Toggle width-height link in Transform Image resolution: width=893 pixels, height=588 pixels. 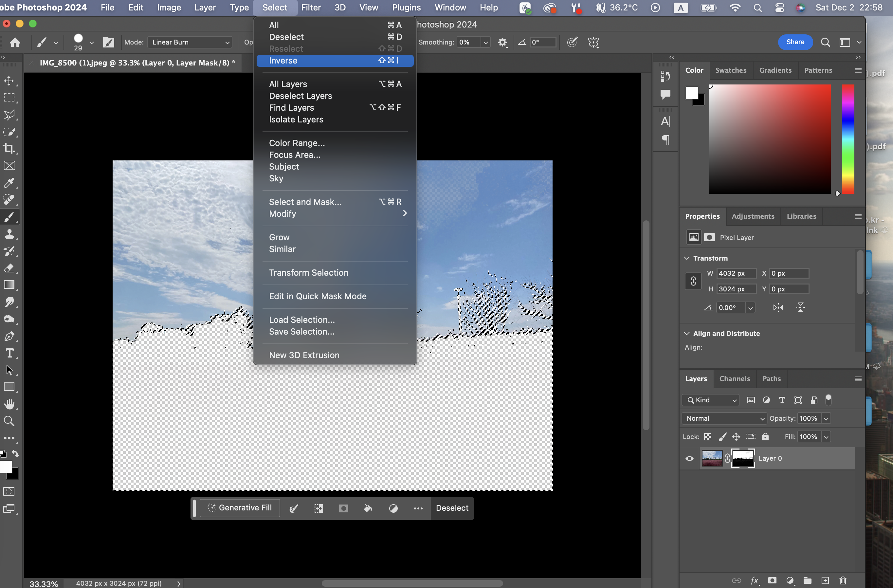(x=693, y=281)
